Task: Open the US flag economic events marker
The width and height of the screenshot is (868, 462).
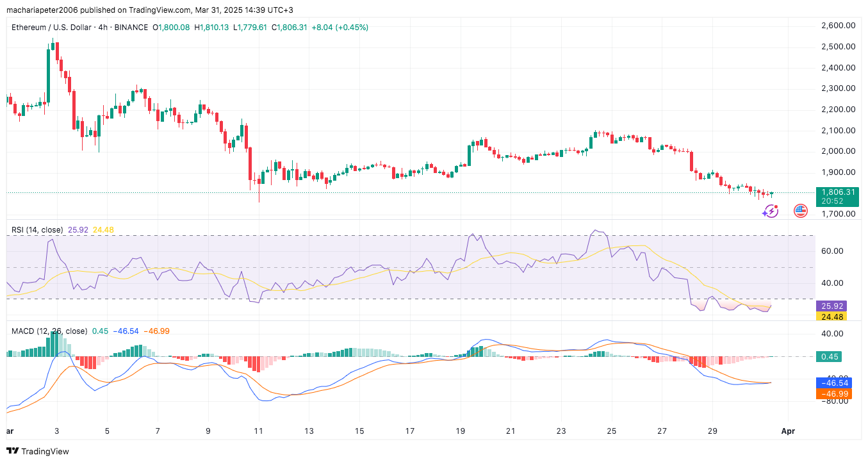Action: [x=799, y=211]
